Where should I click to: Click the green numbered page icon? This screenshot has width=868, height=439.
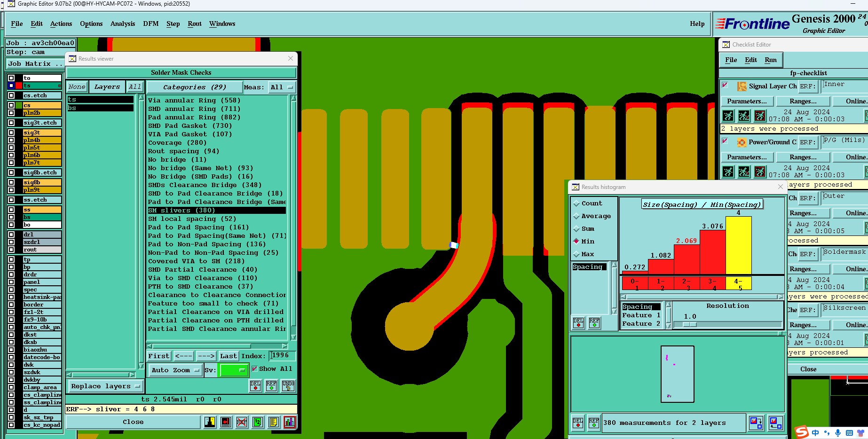[x=258, y=422]
